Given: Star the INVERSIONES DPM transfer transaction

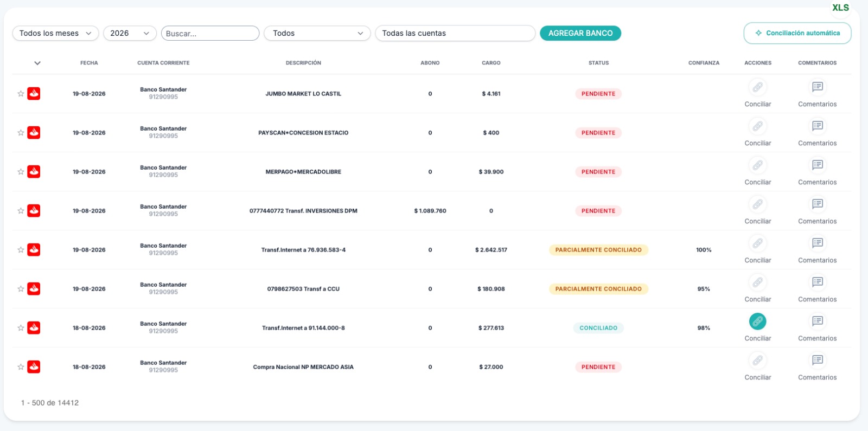Looking at the screenshot, I should click(21, 211).
